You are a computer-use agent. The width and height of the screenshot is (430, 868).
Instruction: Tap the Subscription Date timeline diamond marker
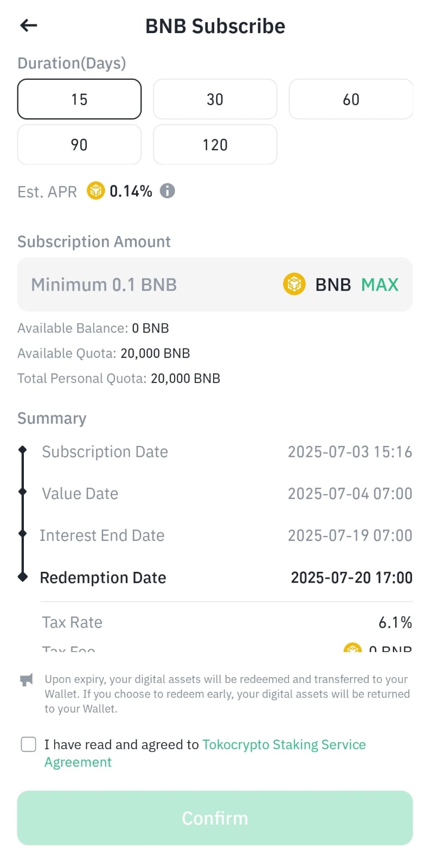click(x=23, y=450)
